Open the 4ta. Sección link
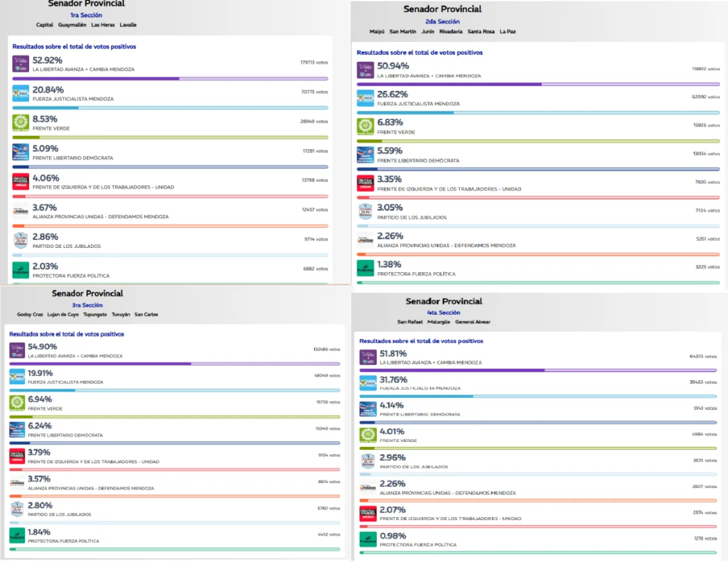 (x=444, y=313)
